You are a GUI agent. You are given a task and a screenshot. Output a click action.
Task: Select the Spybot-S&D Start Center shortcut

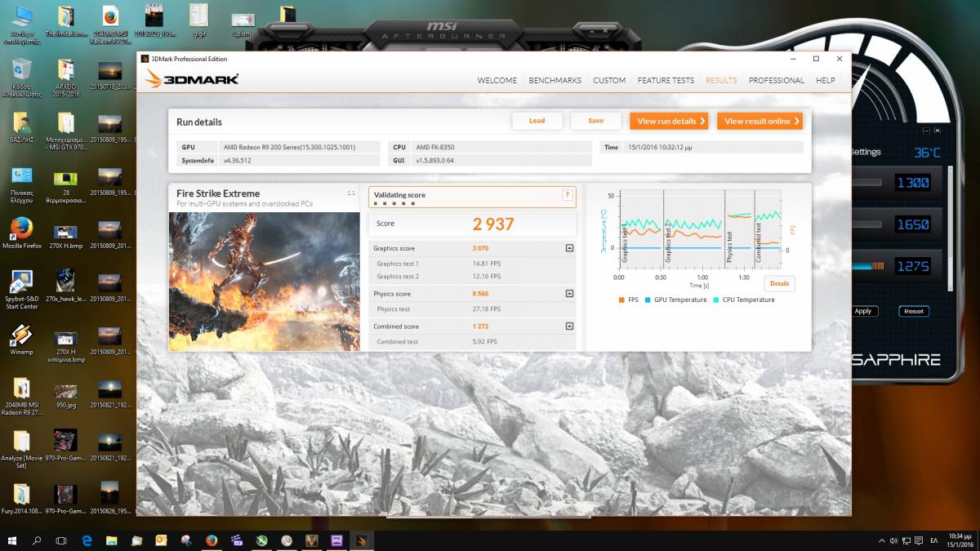21,290
